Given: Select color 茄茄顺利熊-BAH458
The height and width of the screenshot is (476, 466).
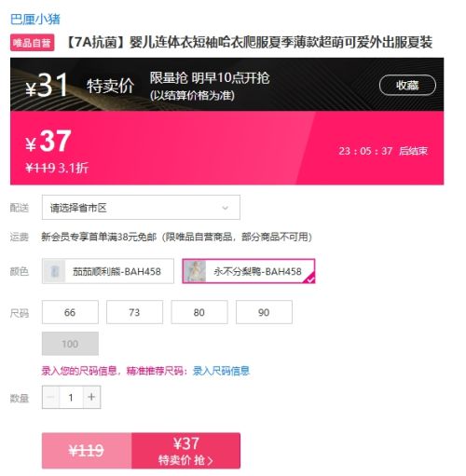Looking at the screenshot, I should 108,271.
